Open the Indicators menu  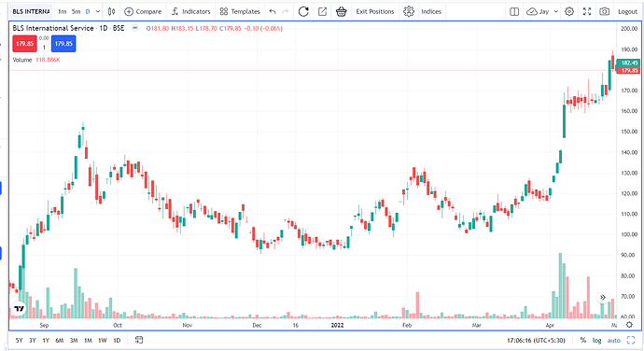191,11
